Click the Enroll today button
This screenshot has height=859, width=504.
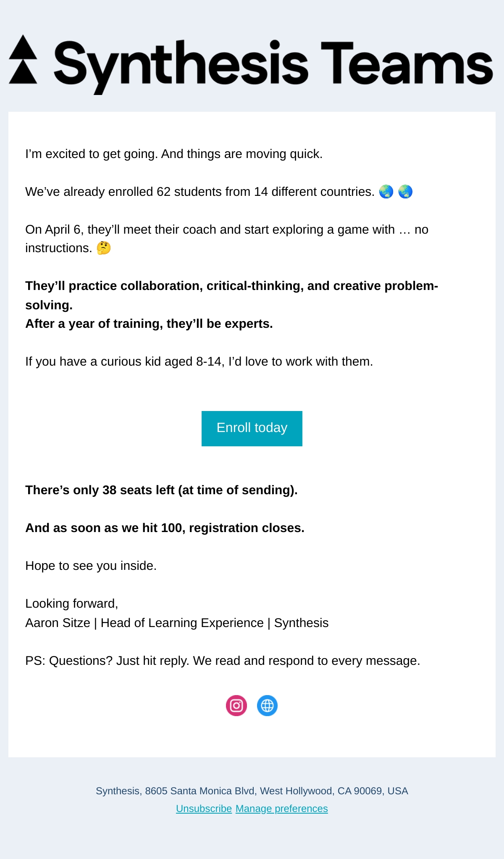coord(252,428)
